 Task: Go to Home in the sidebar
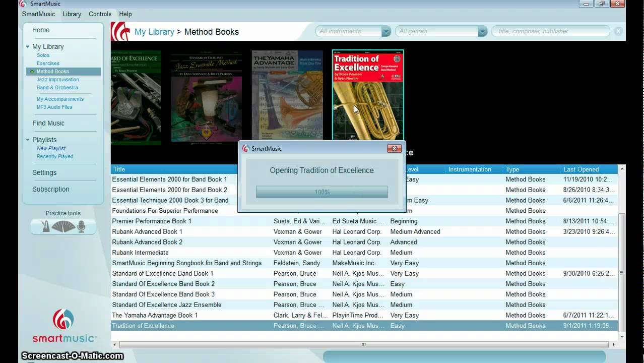coord(41,30)
